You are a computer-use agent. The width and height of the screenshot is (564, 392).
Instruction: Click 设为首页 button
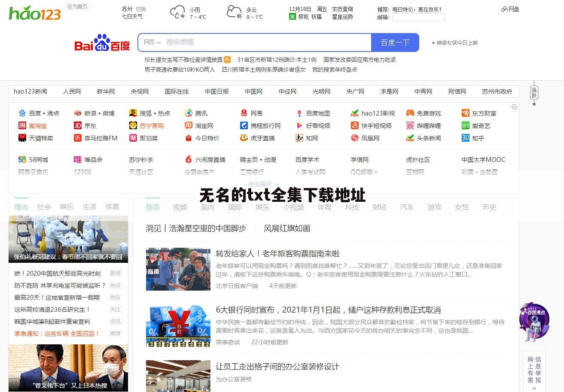tap(77, 6)
